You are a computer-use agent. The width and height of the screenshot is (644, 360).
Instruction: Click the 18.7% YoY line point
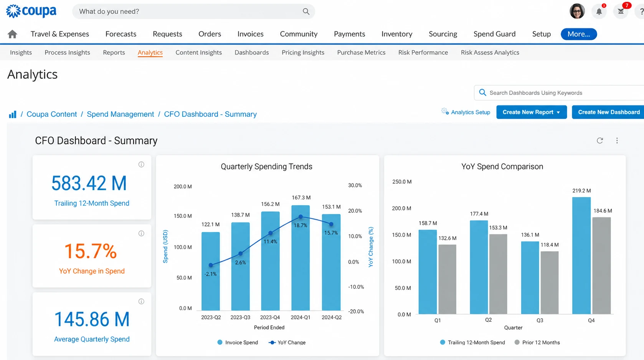pyautogui.click(x=301, y=217)
